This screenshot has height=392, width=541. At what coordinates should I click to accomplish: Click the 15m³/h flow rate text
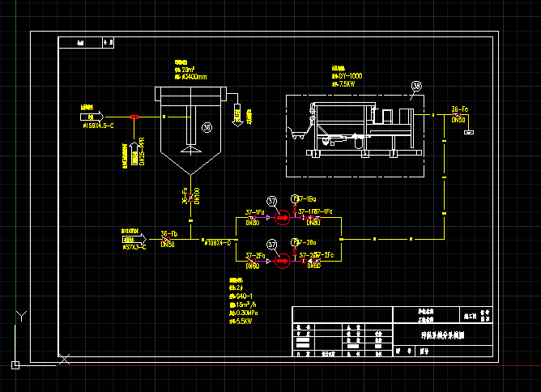246,305
